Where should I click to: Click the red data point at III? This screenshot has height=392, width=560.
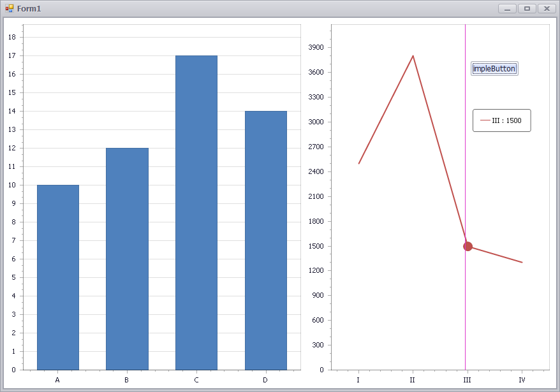pyautogui.click(x=468, y=246)
